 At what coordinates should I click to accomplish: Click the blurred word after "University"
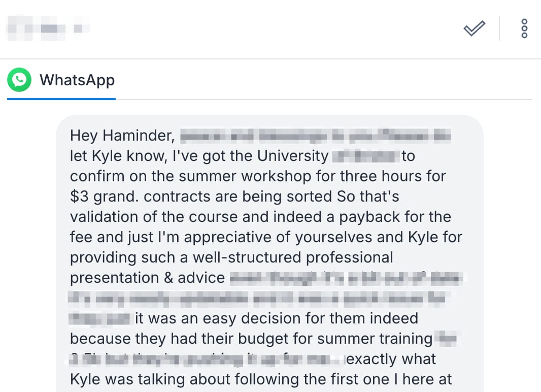(365, 156)
